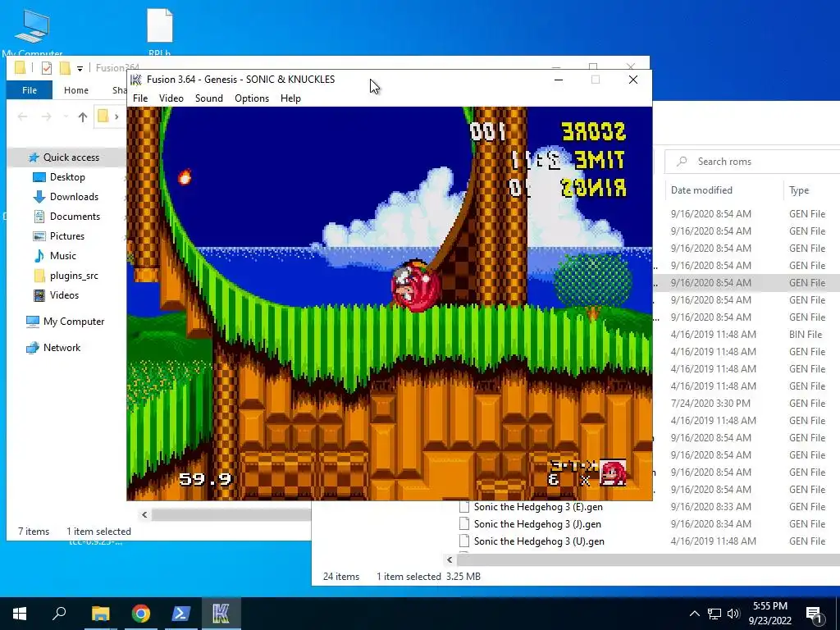Screen dimensions: 840x630
Task: Click the Network icon in sidebar
Action: (x=33, y=348)
